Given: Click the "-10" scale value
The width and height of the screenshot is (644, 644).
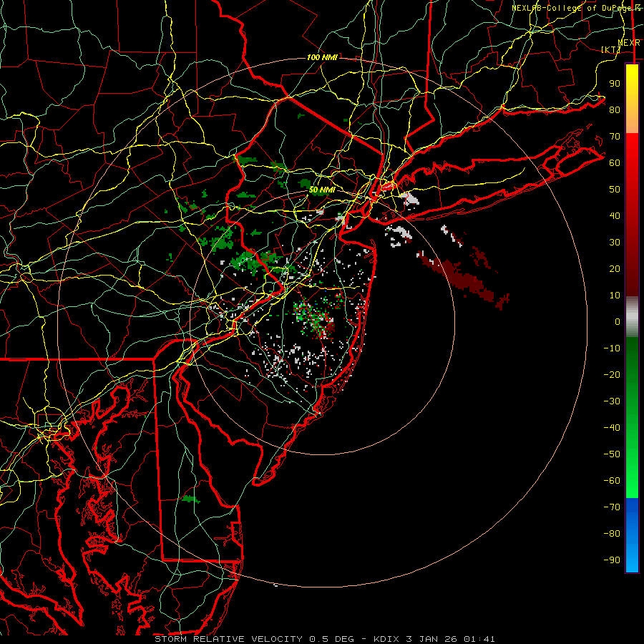Looking at the screenshot, I should [612, 348].
